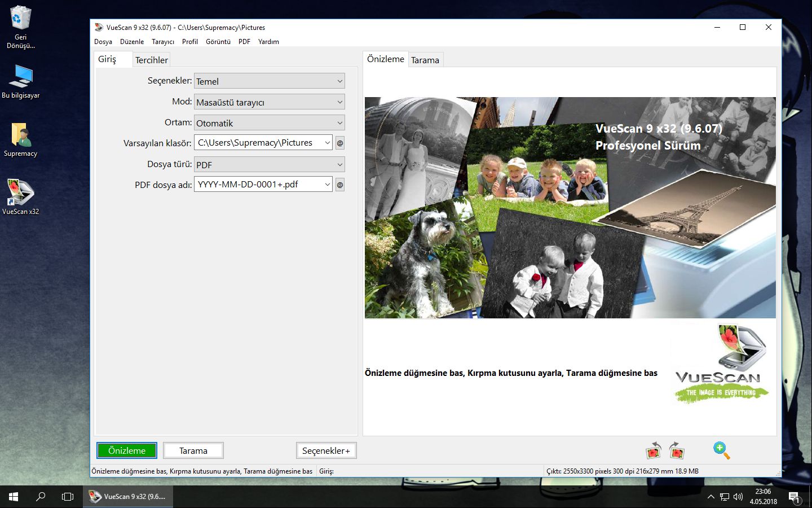Open the Action Center notifications icon
The image size is (812, 508).
795,497
